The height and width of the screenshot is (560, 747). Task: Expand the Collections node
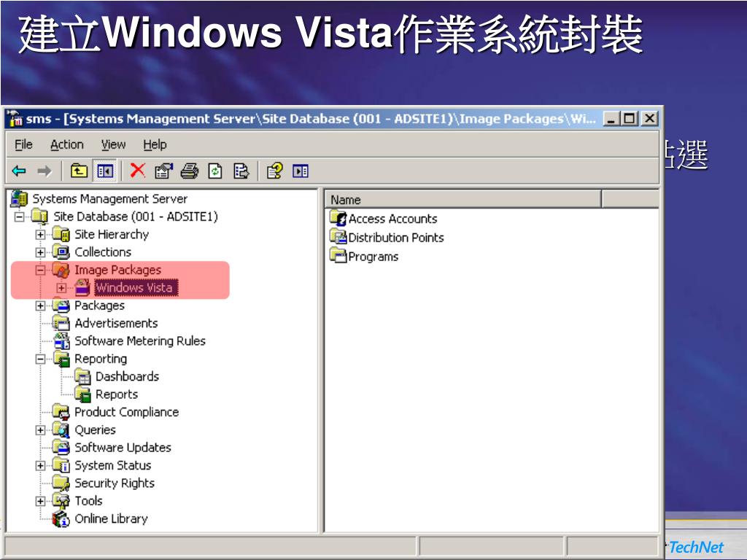41,252
